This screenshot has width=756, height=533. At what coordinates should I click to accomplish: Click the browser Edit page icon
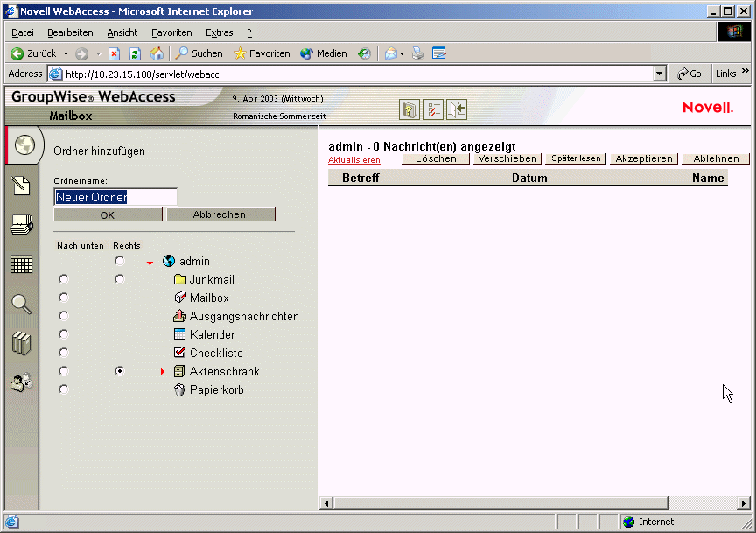coord(438,53)
